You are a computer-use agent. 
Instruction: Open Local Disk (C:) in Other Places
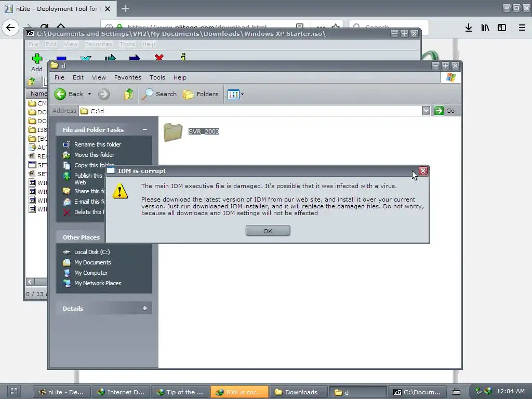(92, 252)
